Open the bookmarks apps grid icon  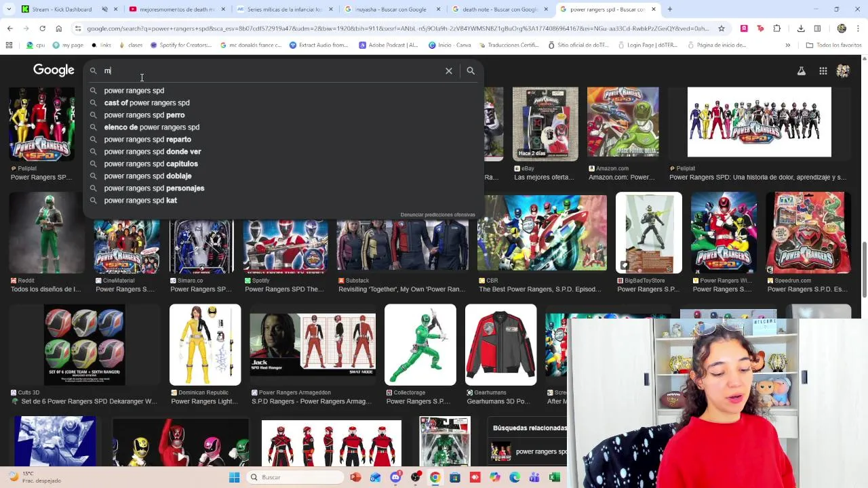coord(9,45)
